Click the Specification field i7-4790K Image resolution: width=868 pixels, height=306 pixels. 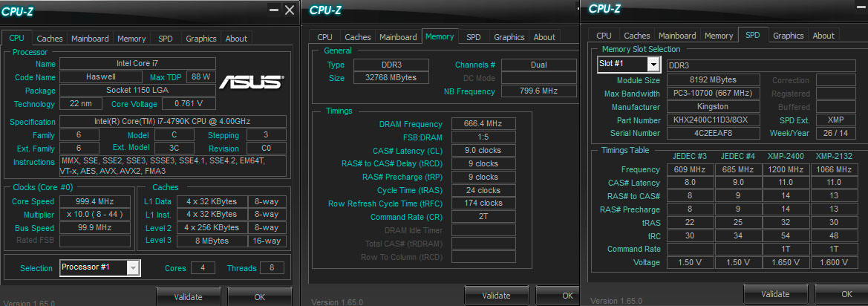(173, 122)
